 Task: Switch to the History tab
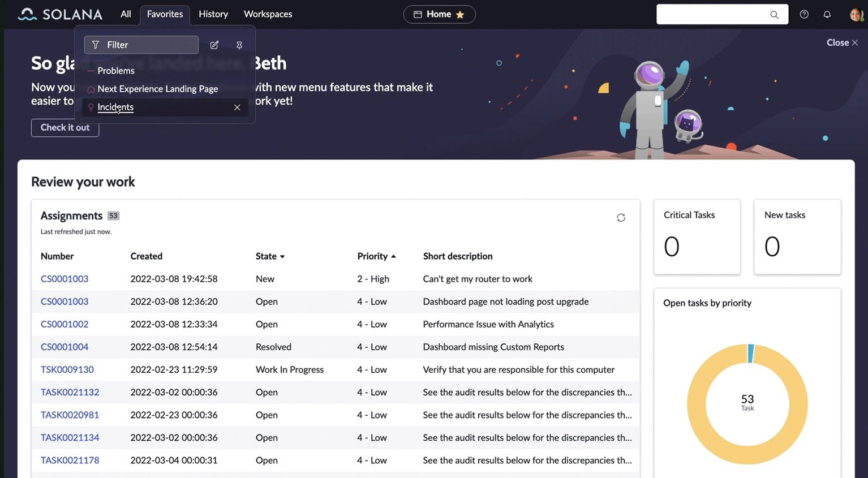tap(212, 14)
